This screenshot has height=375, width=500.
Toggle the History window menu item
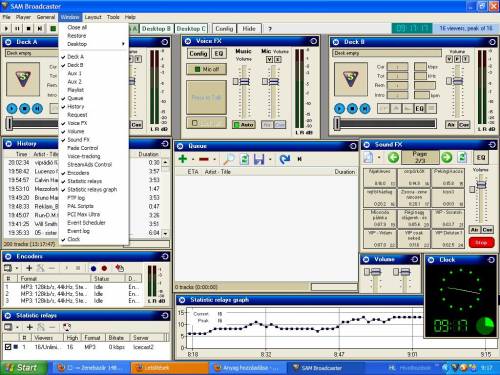93,107
